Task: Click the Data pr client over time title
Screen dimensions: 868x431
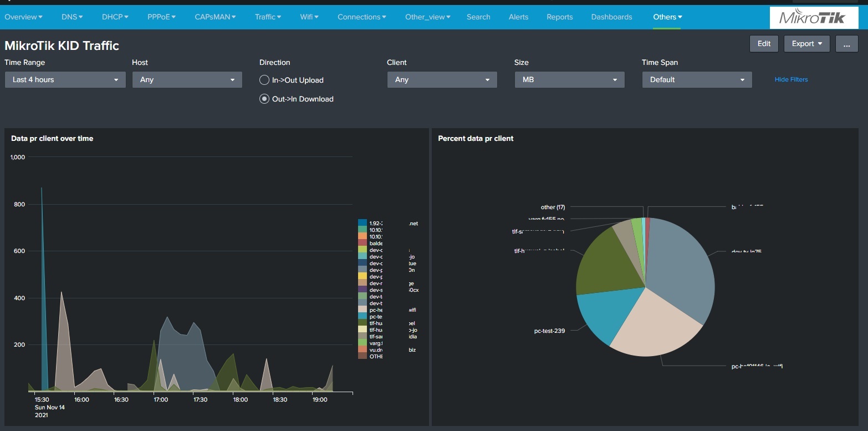Action: pos(52,138)
